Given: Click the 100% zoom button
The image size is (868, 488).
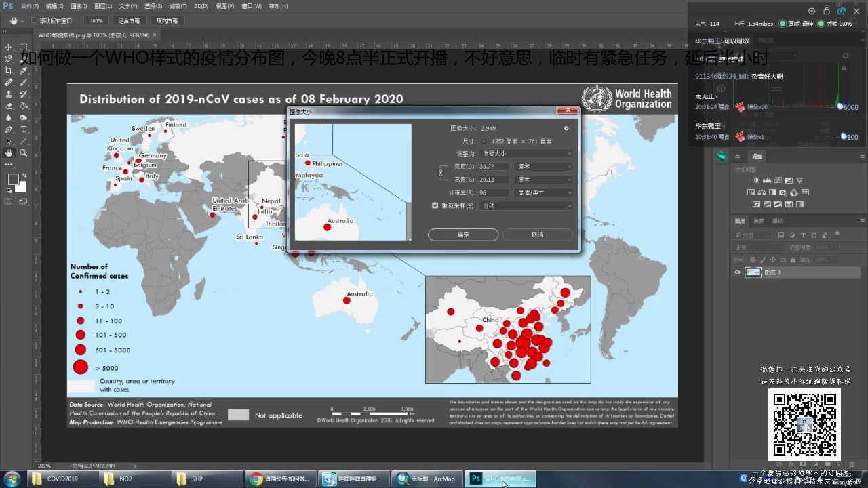Looking at the screenshot, I should (96, 21).
